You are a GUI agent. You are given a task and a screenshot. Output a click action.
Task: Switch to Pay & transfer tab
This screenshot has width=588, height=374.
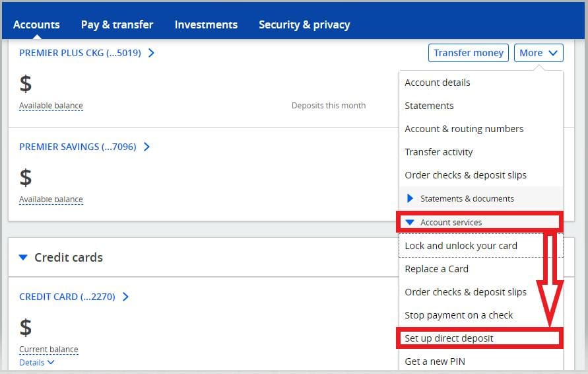coord(117,24)
